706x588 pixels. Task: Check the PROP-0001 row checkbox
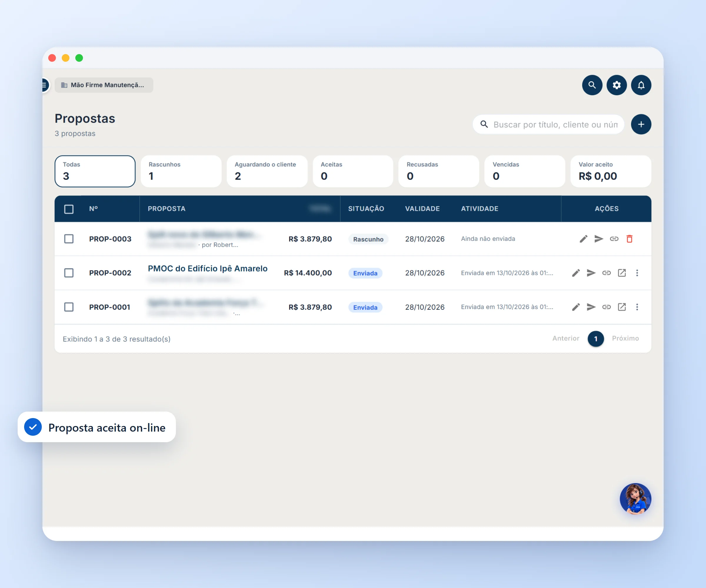[69, 307]
